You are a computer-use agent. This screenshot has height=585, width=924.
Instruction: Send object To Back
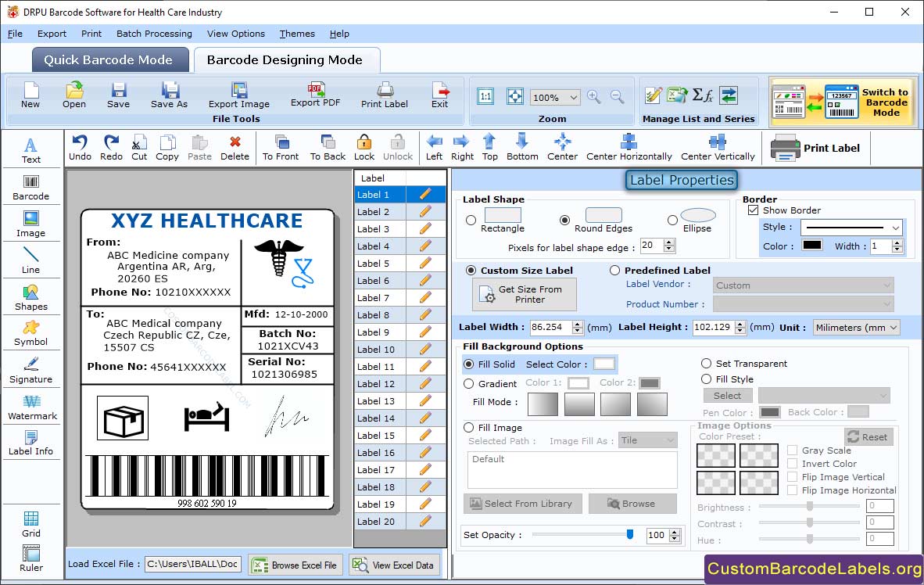click(x=328, y=148)
